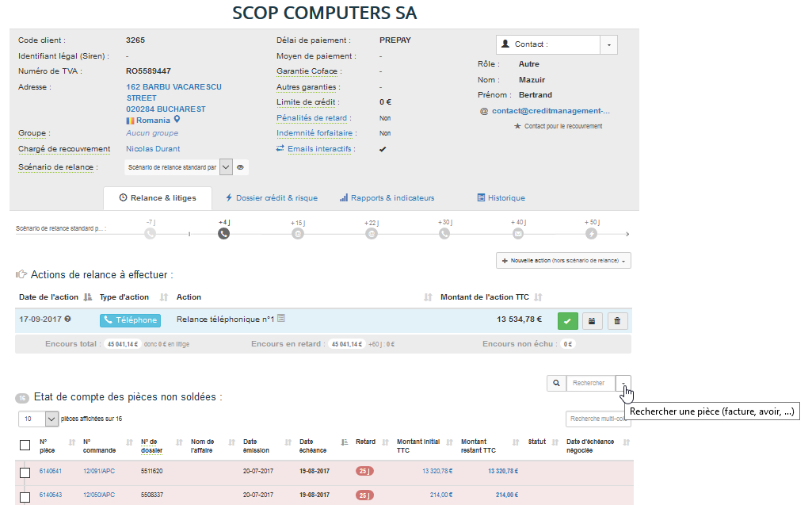Image resolution: width=812 pixels, height=505 pixels.
Task: Tick the checkbox for invoice 6140641
Action: click(25, 473)
